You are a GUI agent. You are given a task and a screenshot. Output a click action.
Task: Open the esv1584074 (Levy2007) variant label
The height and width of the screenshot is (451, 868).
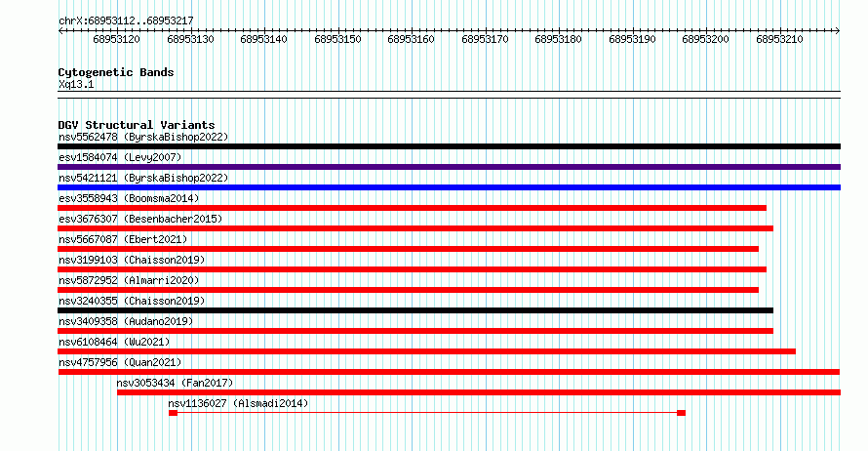[x=120, y=157]
